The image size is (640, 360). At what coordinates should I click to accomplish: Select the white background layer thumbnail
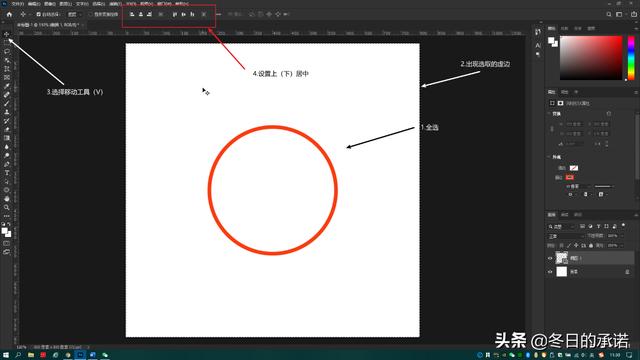point(562,271)
